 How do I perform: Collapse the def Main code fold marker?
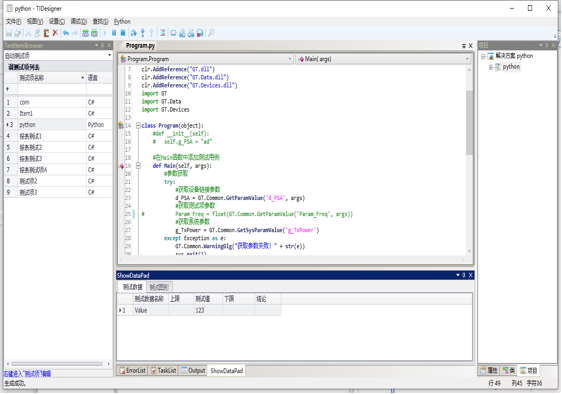[x=138, y=166]
